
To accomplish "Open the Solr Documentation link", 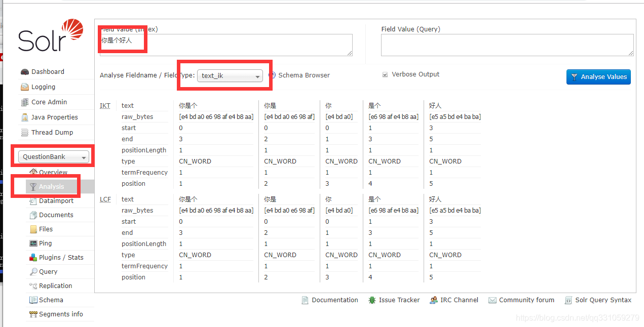I will coord(334,300).
